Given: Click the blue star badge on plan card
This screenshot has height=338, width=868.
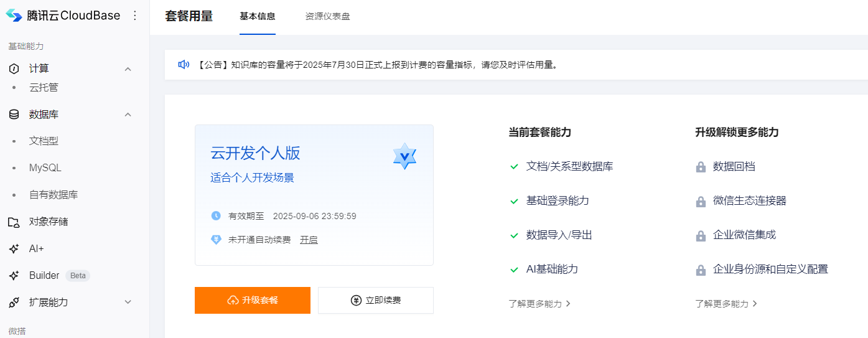Looking at the screenshot, I should click(x=404, y=156).
